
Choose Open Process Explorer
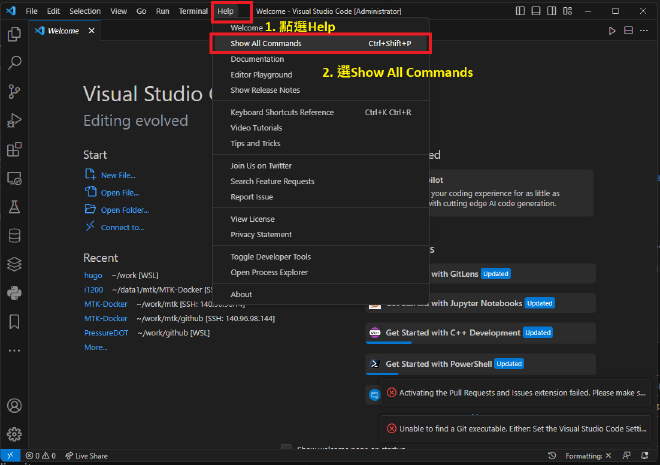click(321, 272)
